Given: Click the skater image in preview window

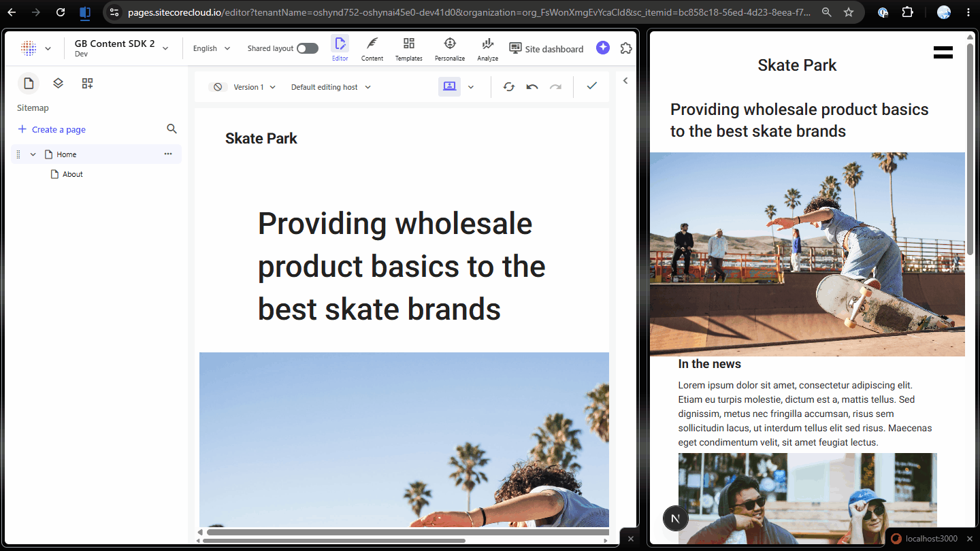Looking at the screenshot, I should (807, 254).
